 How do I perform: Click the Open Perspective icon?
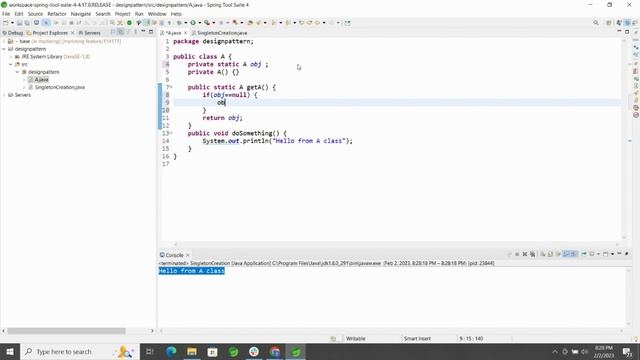[609, 23]
